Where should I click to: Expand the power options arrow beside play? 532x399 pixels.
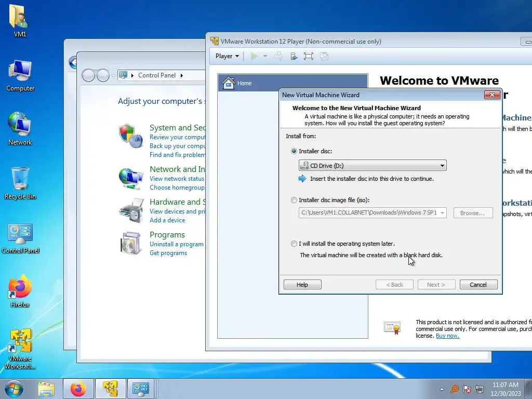click(265, 56)
